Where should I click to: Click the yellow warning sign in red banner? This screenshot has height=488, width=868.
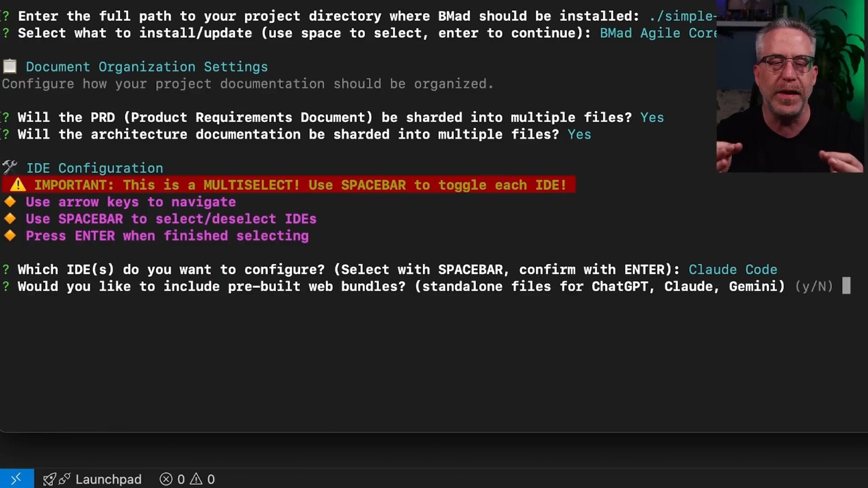(18, 185)
